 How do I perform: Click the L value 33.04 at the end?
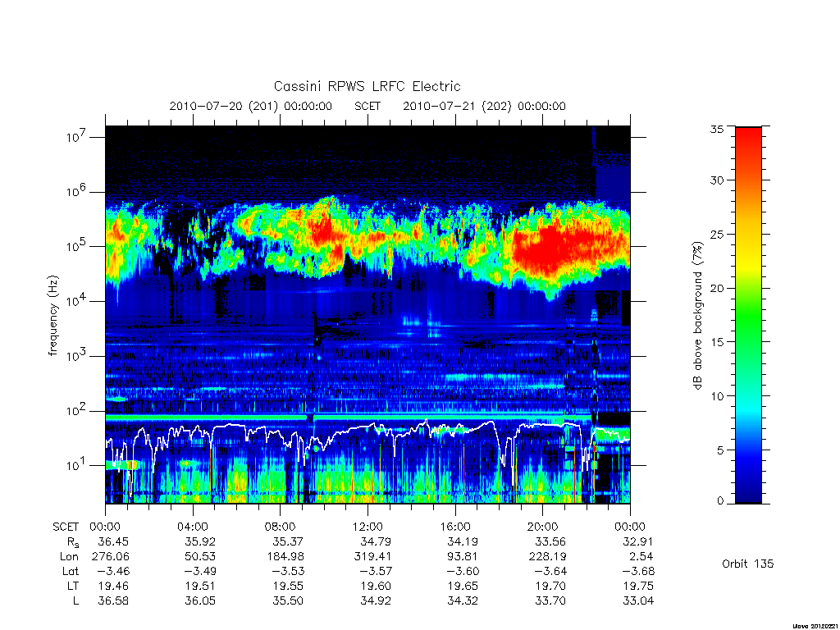click(638, 600)
